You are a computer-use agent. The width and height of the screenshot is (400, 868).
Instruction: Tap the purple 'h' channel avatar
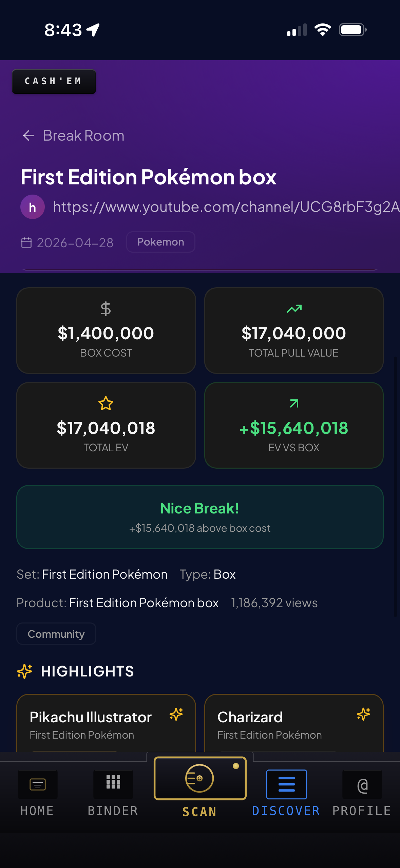(x=33, y=207)
